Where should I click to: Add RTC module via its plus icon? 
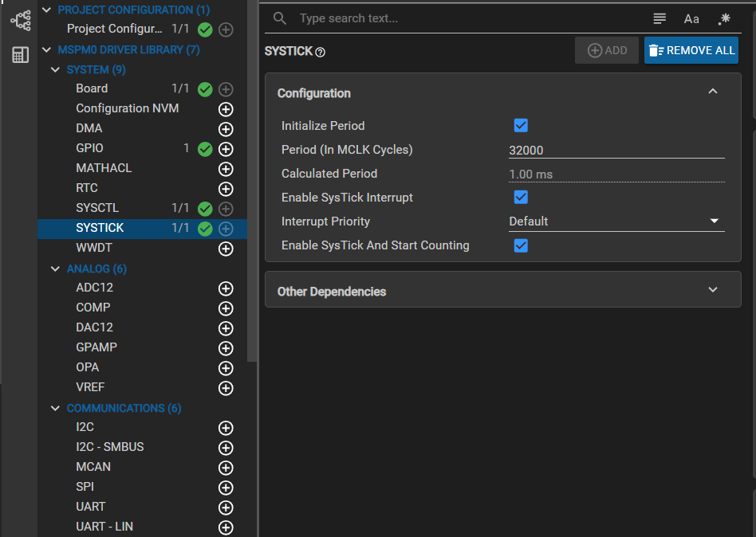[x=226, y=189]
